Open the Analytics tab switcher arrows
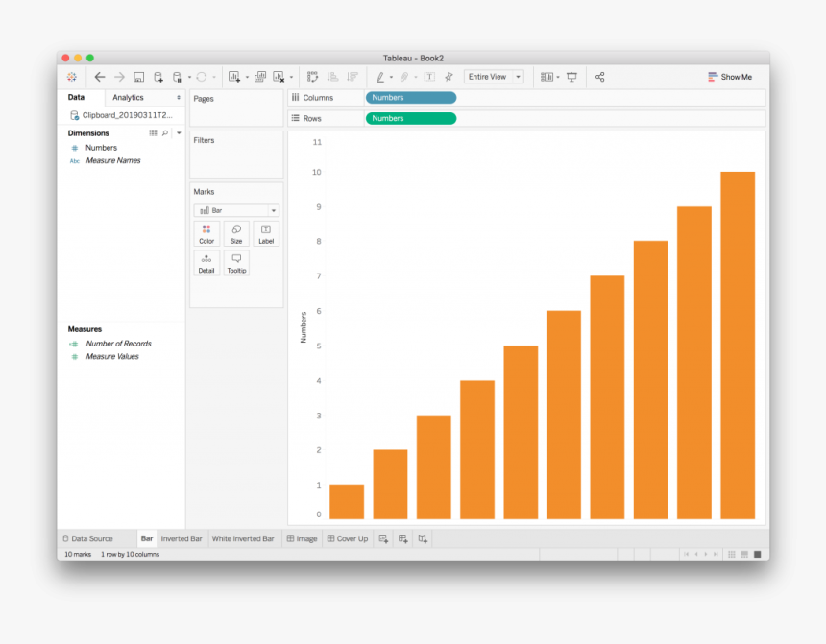826x644 pixels. pos(179,98)
